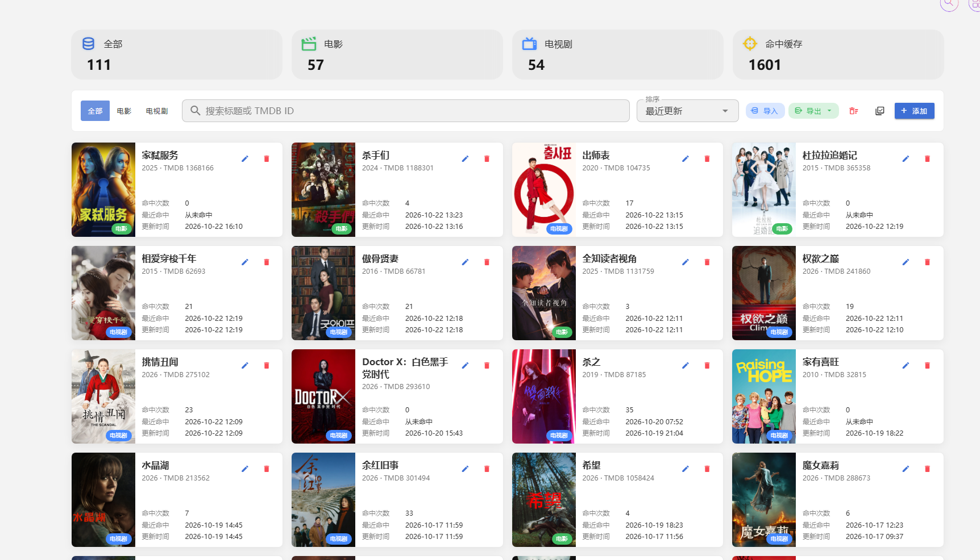The height and width of the screenshot is (560, 980).
Task: Delete the 杀手们 entry
Action: click(x=487, y=159)
